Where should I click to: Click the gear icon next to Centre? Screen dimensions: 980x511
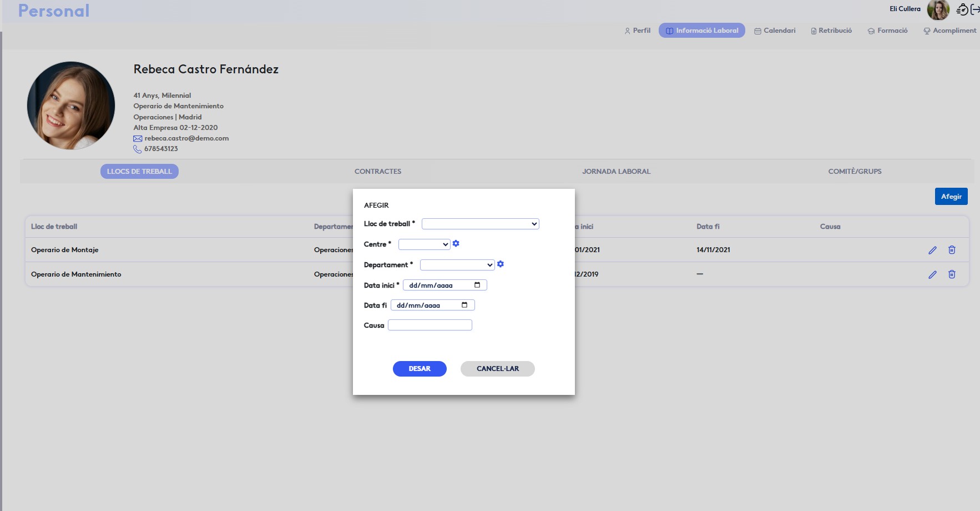pos(456,244)
